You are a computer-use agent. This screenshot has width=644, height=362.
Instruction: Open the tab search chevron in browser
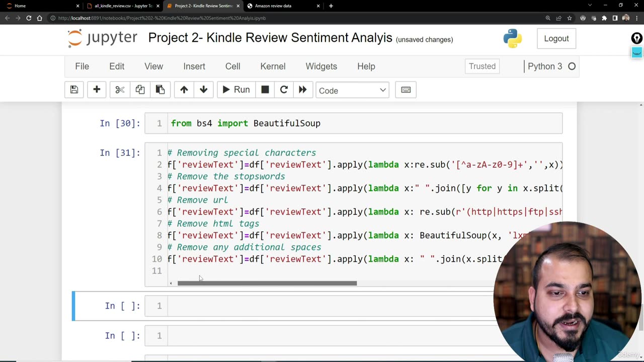point(590,6)
